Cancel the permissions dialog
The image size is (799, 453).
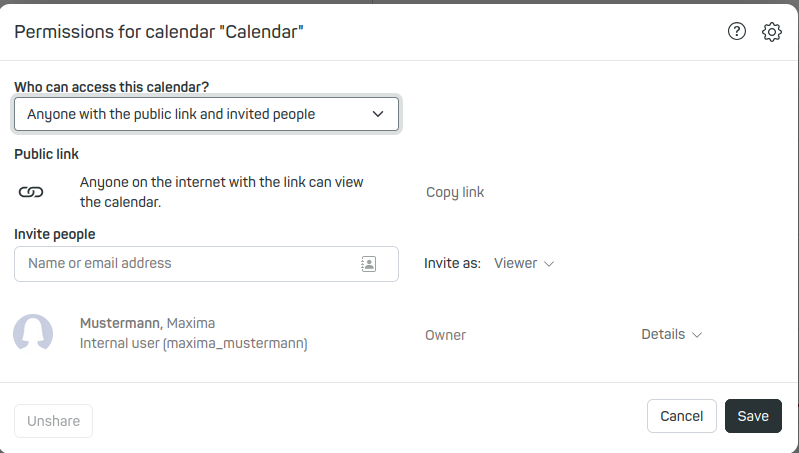682,416
